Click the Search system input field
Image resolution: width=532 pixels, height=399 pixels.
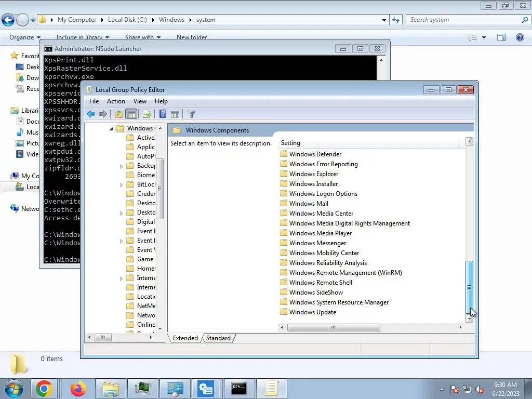(x=463, y=20)
